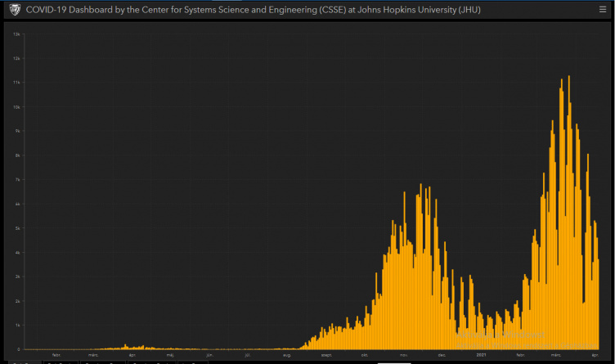
Task: Click the dec month axis label
Action: 442,355
